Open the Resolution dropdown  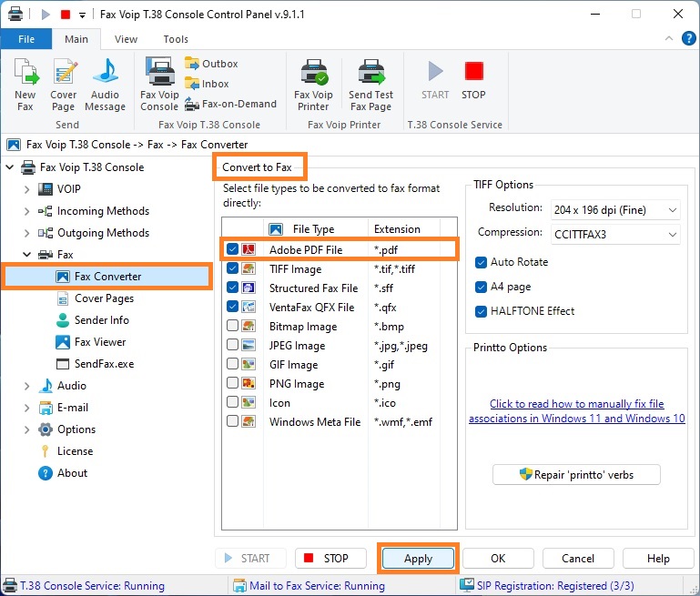[x=615, y=209]
